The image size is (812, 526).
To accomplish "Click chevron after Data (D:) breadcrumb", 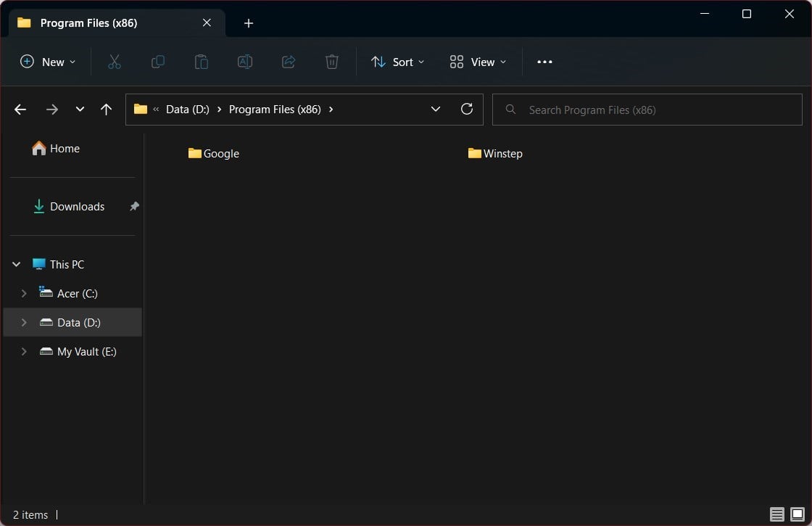I will point(219,110).
